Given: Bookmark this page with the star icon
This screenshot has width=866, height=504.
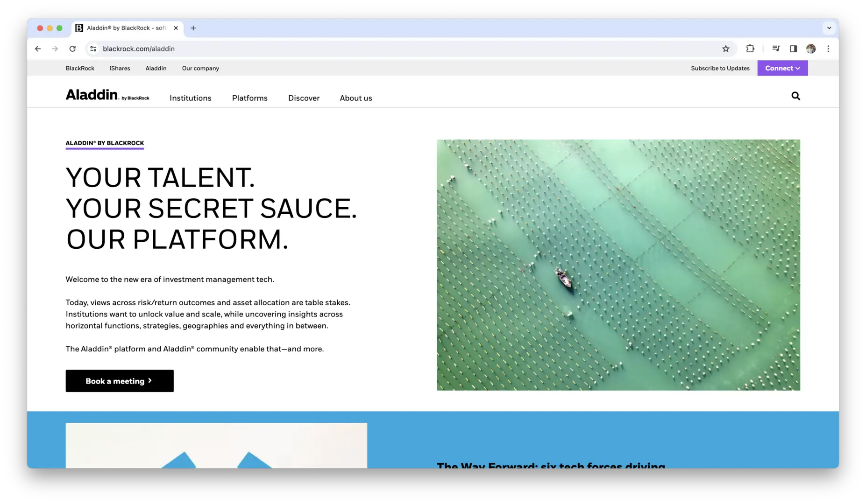Looking at the screenshot, I should [725, 49].
